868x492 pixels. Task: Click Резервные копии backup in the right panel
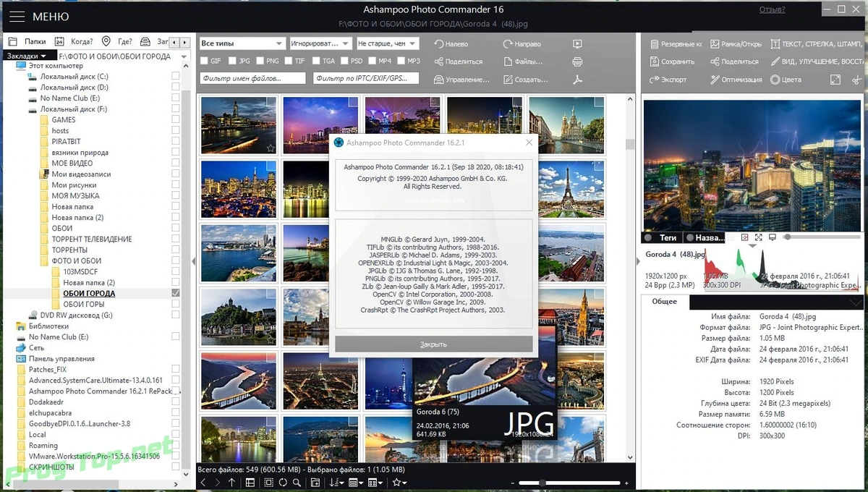(x=676, y=43)
